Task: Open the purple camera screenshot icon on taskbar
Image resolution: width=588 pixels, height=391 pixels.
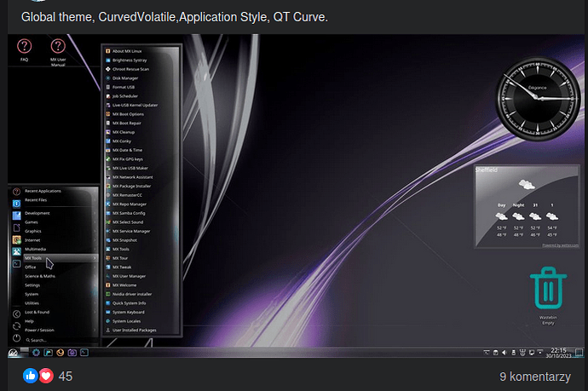Action: pos(72,353)
